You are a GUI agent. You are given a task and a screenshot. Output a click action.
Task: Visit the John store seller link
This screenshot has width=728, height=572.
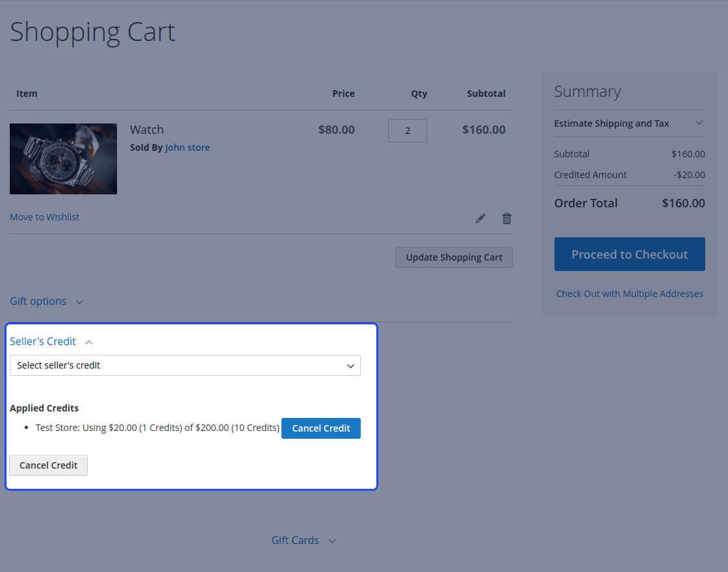tap(187, 147)
